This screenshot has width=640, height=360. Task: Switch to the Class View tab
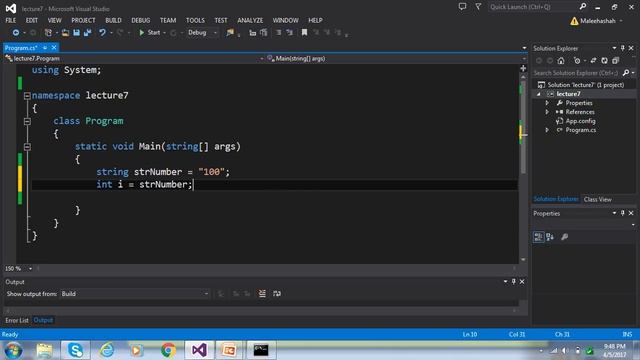598,200
